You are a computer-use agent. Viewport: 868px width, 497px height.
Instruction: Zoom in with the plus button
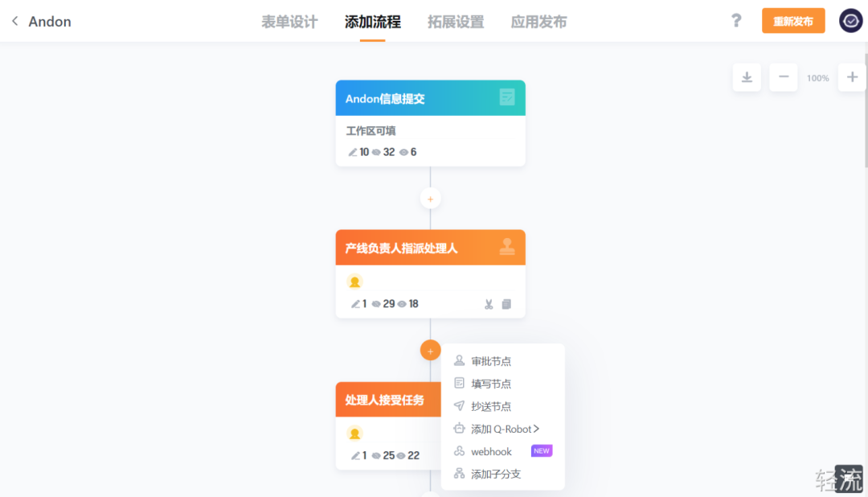click(x=852, y=77)
